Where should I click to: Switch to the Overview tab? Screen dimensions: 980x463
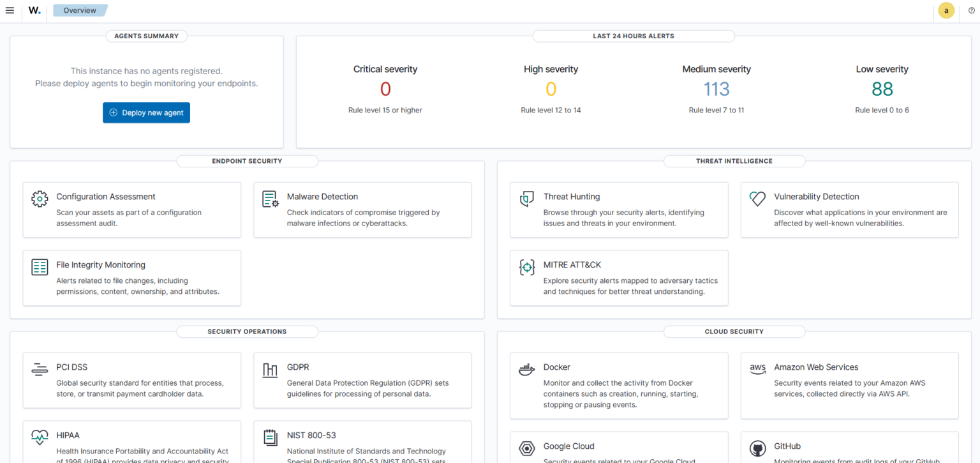[x=79, y=10]
